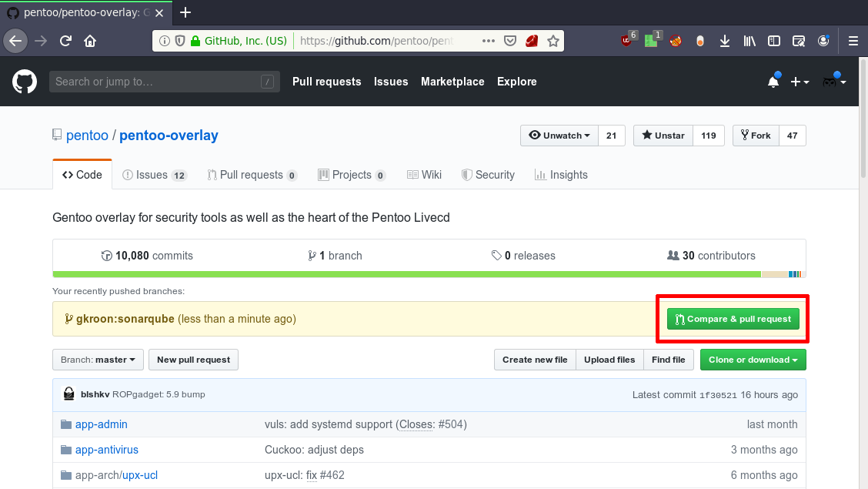Viewport: 868px width, 489px height.
Task: Open watchers count 21
Action: (611, 136)
